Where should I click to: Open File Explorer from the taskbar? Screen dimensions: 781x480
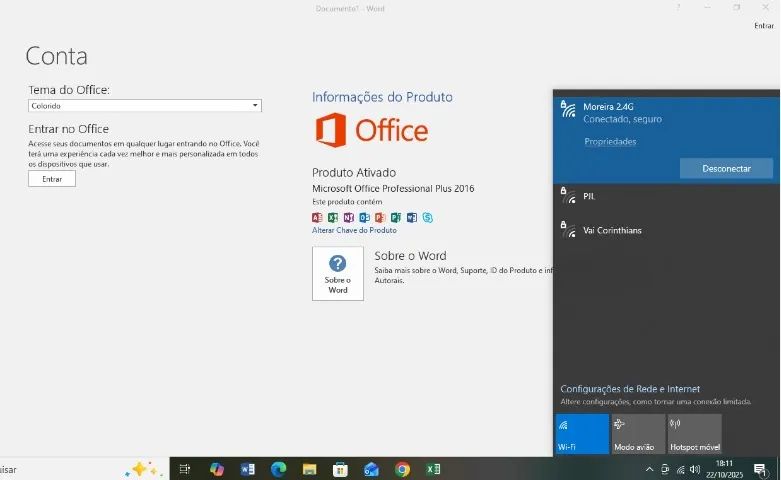[x=309, y=469]
